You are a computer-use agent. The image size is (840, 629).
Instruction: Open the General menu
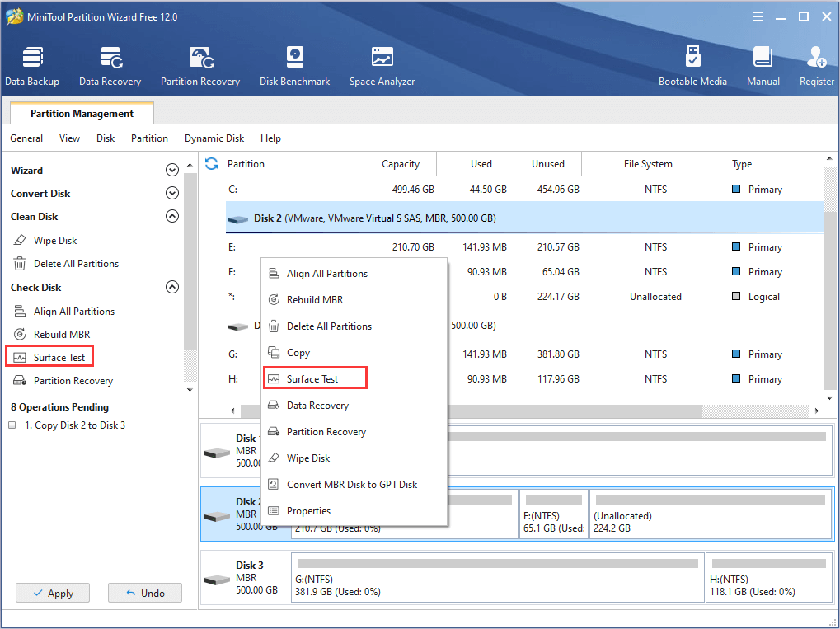[26, 138]
